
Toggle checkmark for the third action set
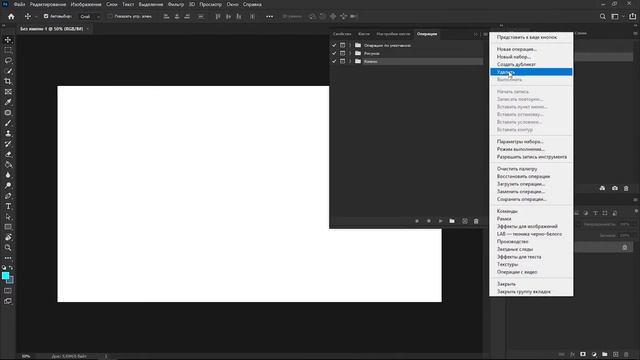(334, 61)
